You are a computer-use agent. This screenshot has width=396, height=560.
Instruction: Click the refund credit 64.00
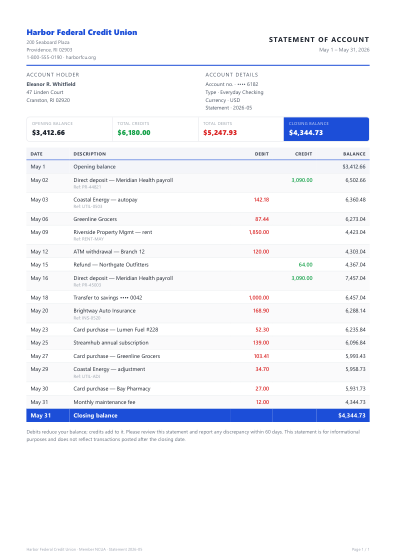[306, 265]
